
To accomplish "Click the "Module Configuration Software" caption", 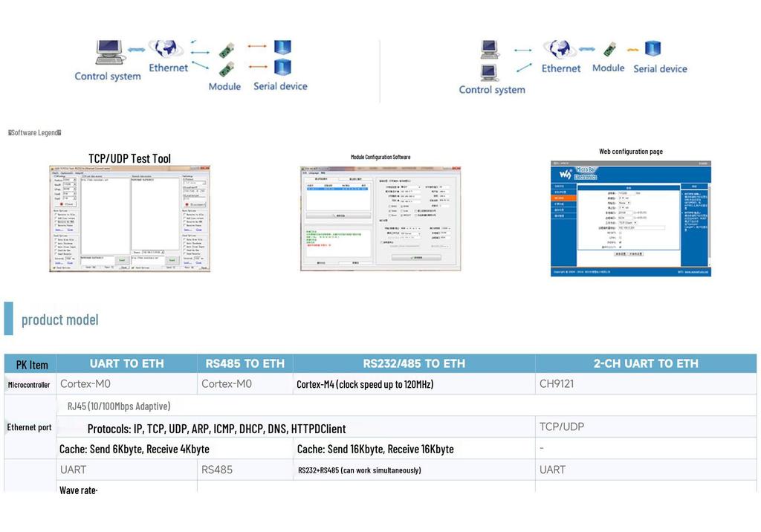I will 380,158.
